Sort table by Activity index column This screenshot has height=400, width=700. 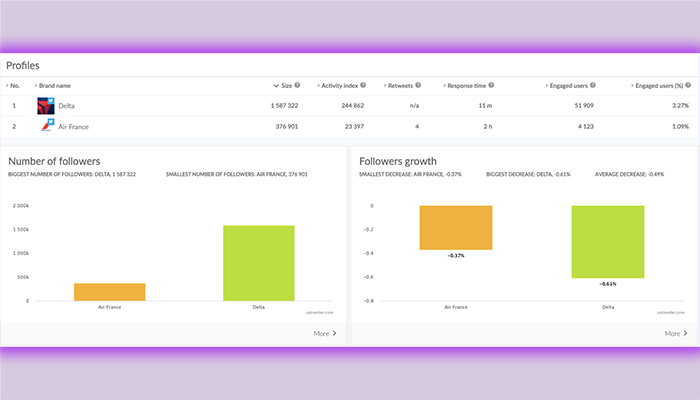pyautogui.click(x=338, y=86)
